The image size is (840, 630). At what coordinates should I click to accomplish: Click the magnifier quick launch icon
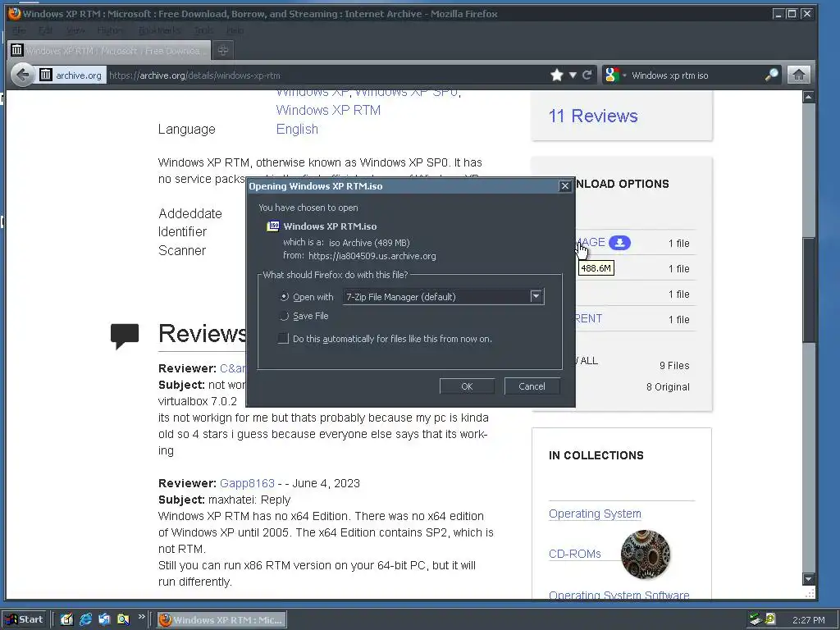[x=123, y=620]
